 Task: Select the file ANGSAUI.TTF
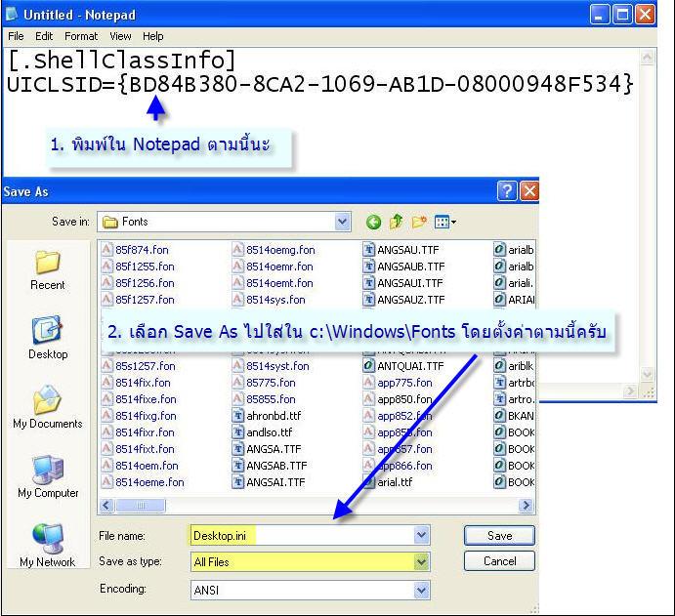[x=403, y=283]
